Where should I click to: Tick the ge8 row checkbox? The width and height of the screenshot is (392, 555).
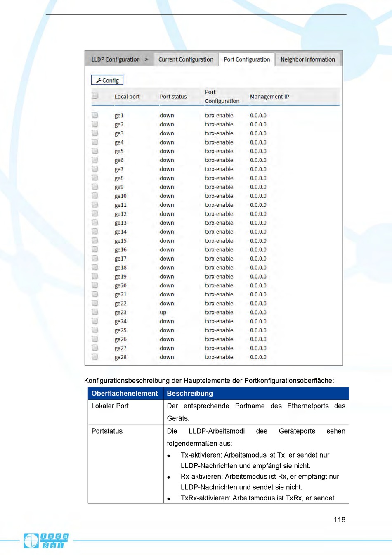95,178
